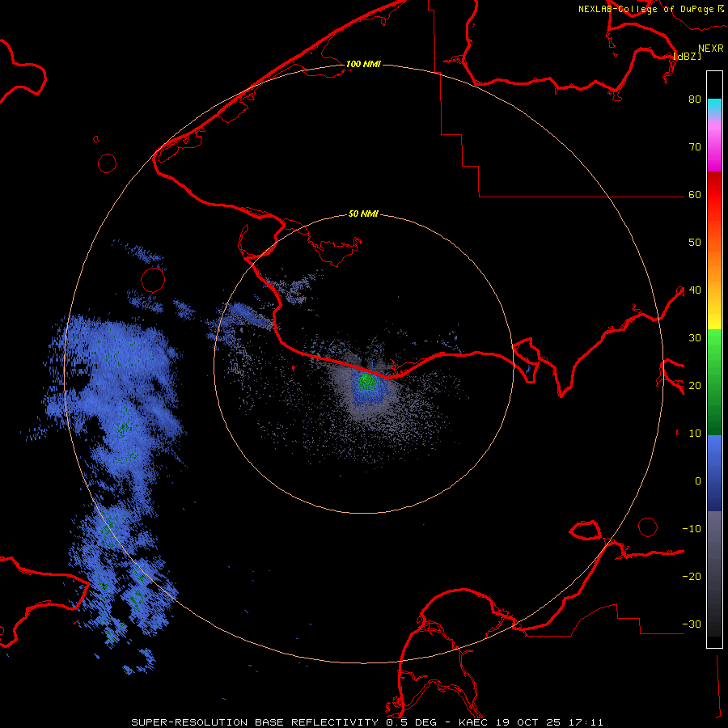The width and height of the screenshot is (728, 728).
Task: Click the 0 value on the dBZ scale
Action: [x=698, y=481]
